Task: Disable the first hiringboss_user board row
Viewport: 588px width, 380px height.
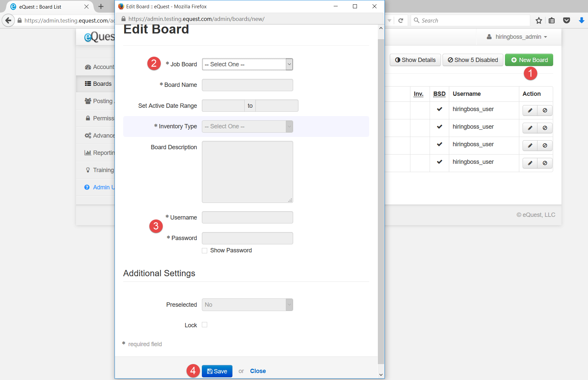Action: (545, 110)
